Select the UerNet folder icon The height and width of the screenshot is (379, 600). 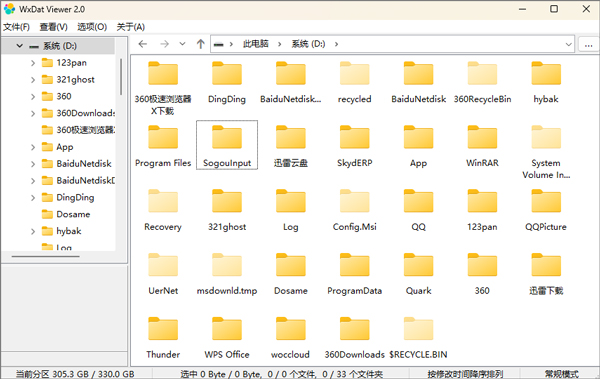pos(163,265)
